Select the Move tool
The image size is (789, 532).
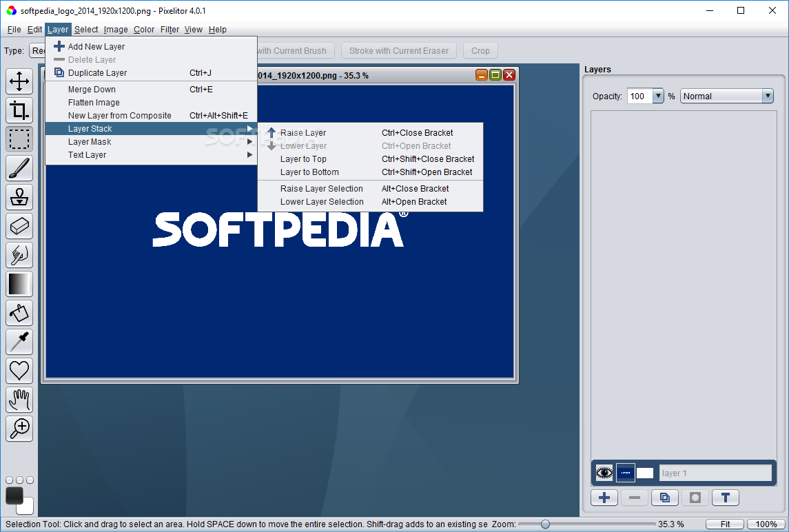pos(19,81)
